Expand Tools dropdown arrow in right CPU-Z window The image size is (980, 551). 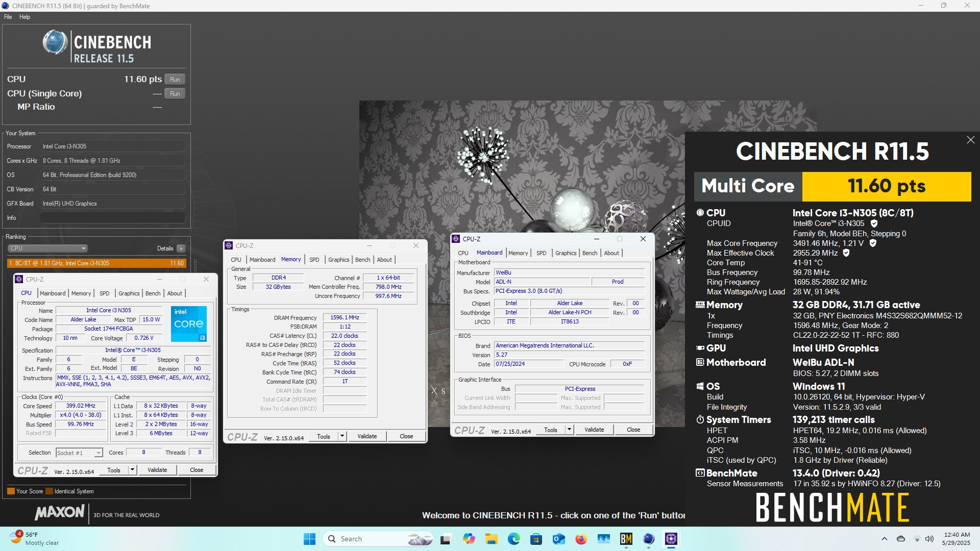coord(569,430)
